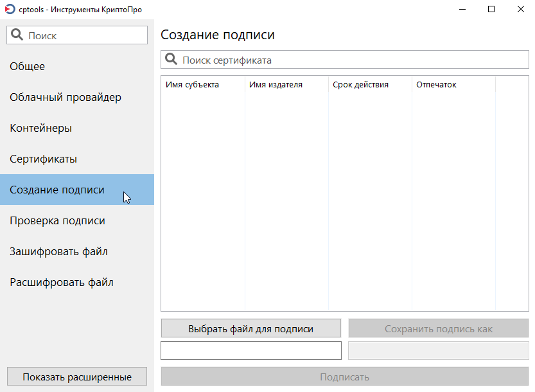Open the Облачный провайдер section

[x=66, y=97]
